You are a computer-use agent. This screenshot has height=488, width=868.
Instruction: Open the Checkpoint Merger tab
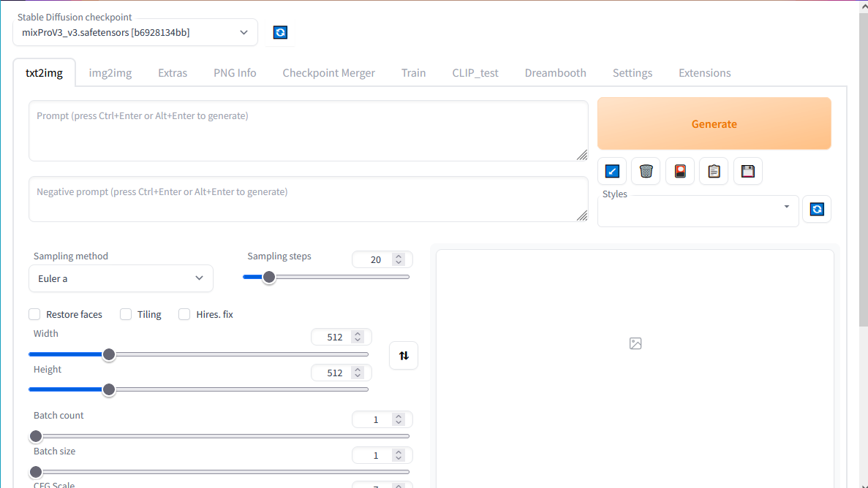point(328,73)
